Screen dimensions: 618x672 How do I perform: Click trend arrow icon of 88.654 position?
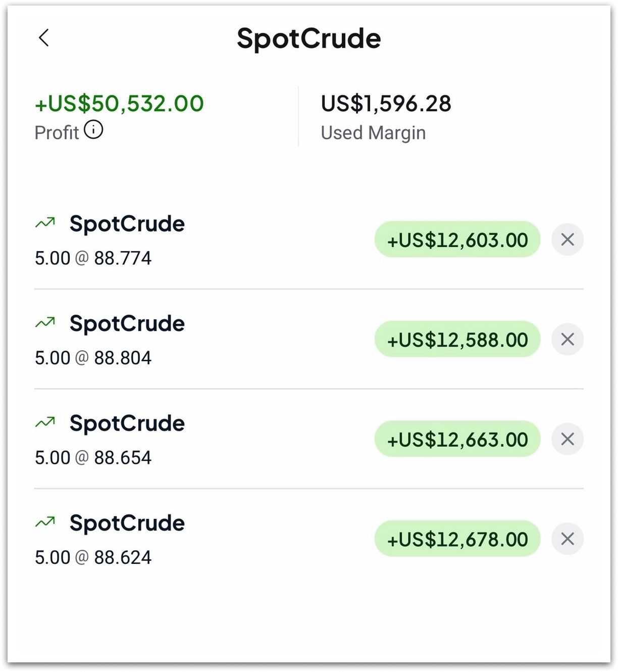(x=45, y=422)
